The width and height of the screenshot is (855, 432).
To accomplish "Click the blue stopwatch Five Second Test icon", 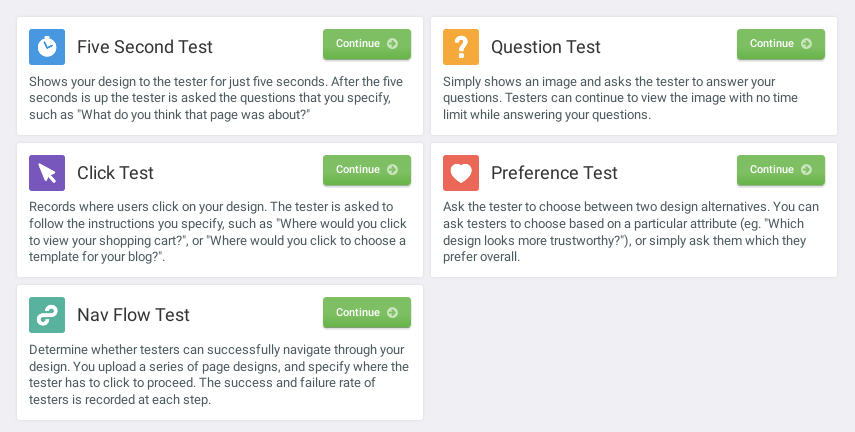I will [x=47, y=47].
